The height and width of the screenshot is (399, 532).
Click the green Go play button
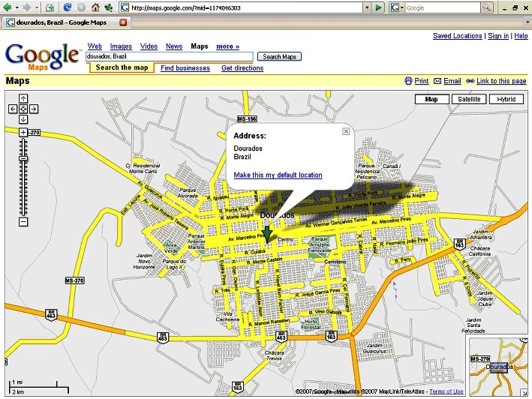(379, 7)
